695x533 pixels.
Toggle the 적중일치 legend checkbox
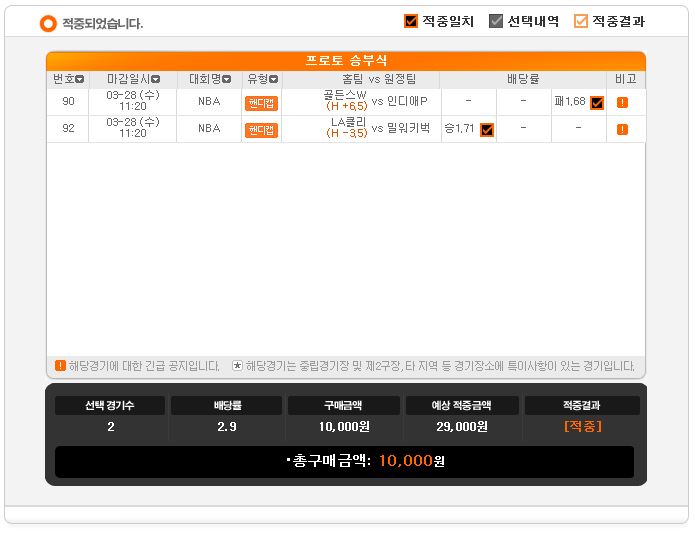(410, 21)
